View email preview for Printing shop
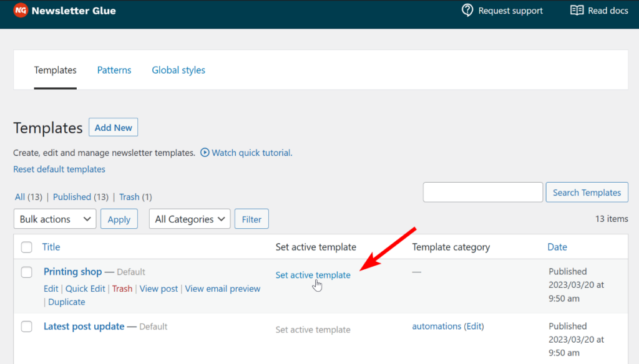Image resolution: width=639 pixels, height=364 pixels. (x=222, y=289)
